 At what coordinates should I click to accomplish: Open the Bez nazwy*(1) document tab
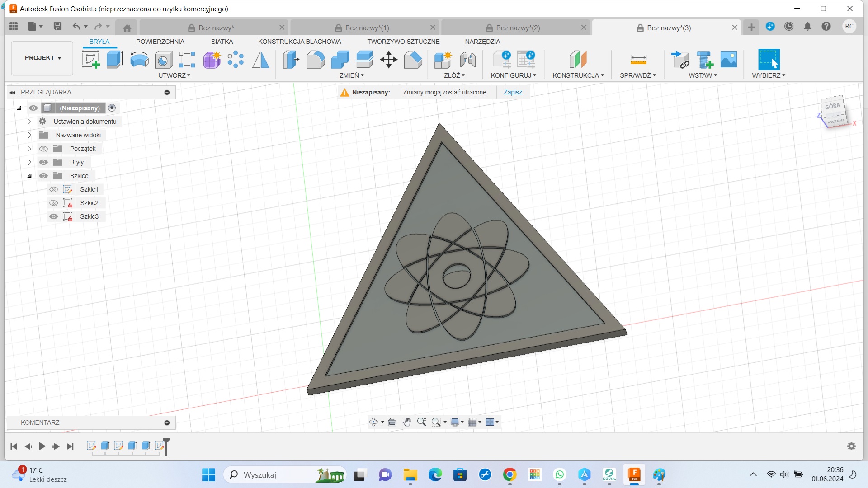point(367,28)
